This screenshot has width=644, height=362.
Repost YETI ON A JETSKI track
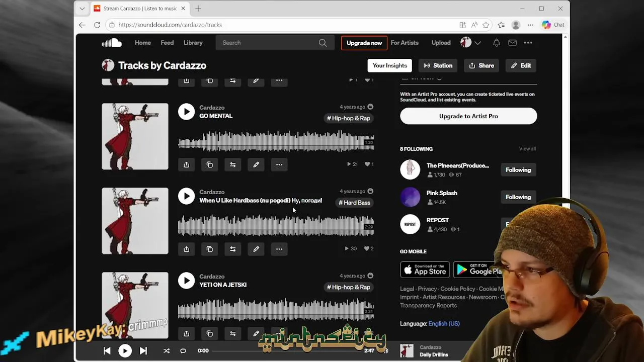click(x=233, y=333)
